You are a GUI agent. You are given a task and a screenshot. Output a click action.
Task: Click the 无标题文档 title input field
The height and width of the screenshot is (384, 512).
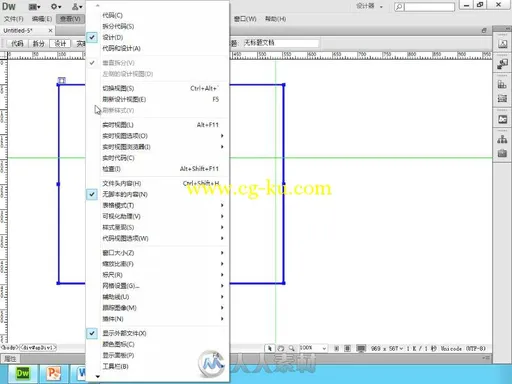pos(281,43)
